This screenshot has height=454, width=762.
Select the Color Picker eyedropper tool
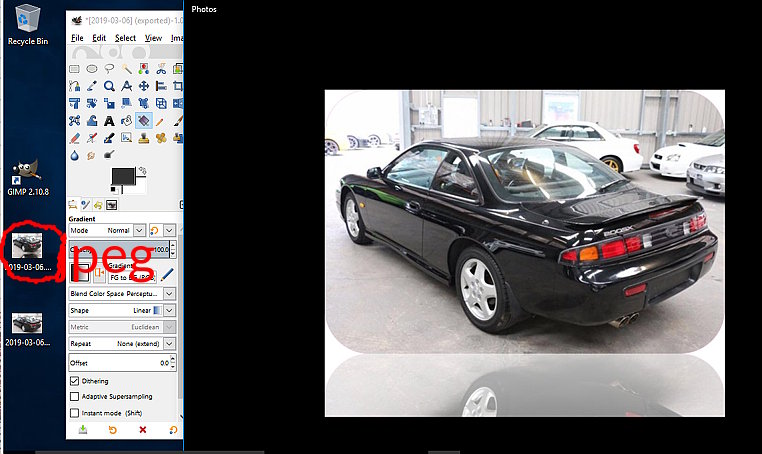[x=92, y=87]
